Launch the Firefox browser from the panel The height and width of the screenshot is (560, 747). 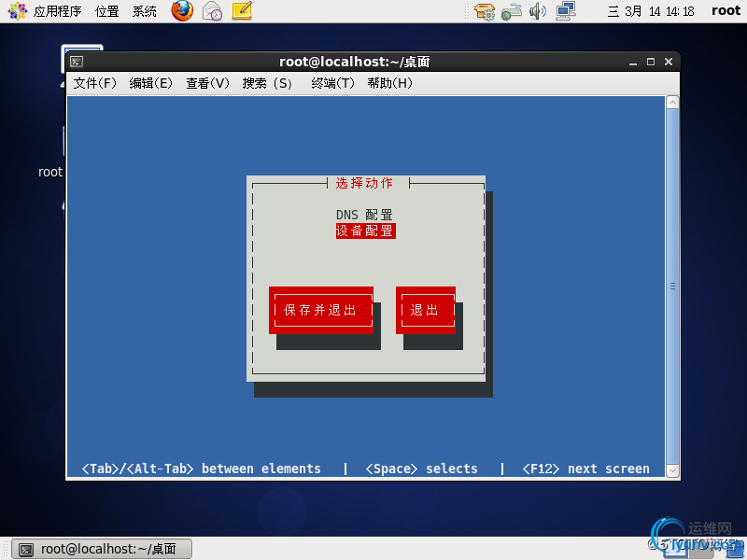coord(182,10)
